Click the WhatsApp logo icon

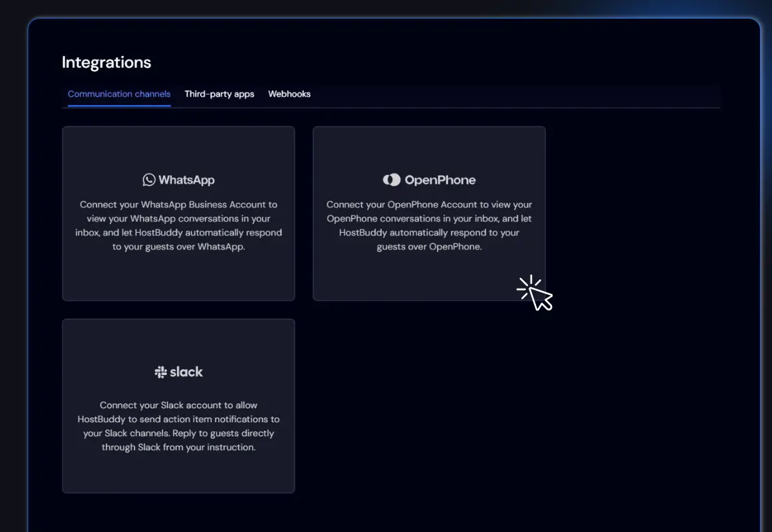149,180
